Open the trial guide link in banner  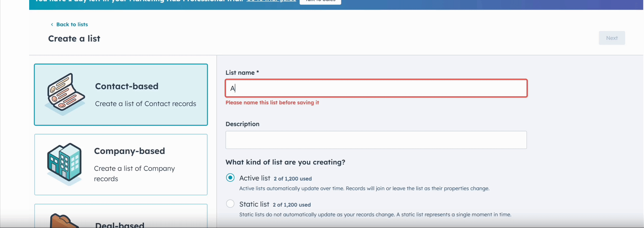click(x=271, y=1)
